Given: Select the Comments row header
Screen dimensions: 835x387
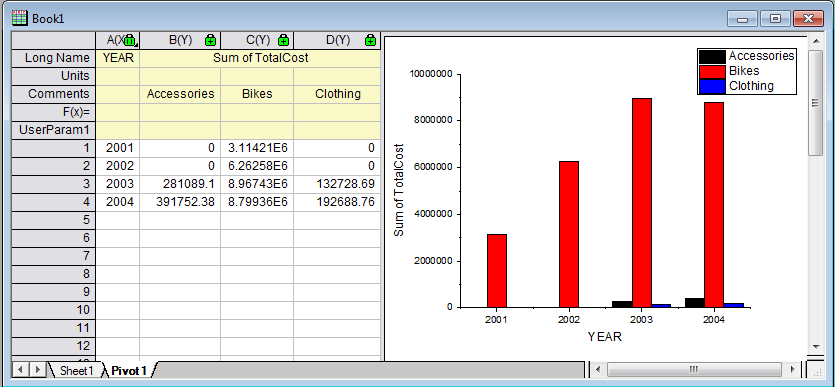Looking at the screenshot, I should click(x=54, y=94).
